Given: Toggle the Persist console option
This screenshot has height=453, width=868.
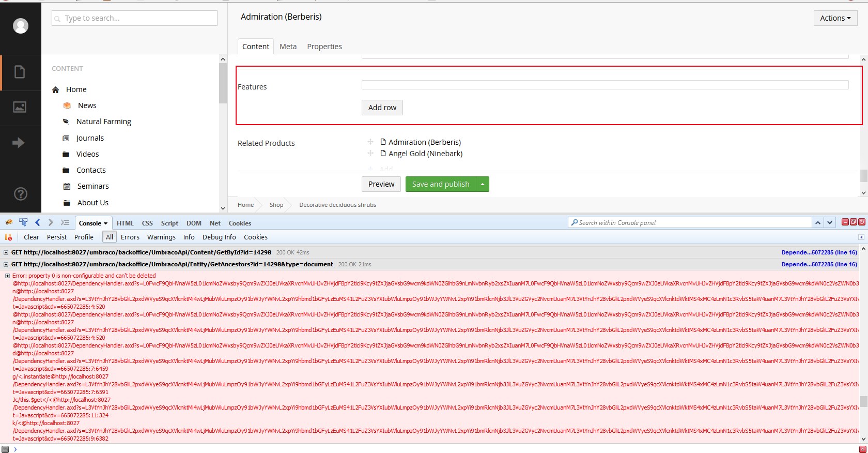Looking at the screenshot, I should pyautogui.click(x=56, y=237).
